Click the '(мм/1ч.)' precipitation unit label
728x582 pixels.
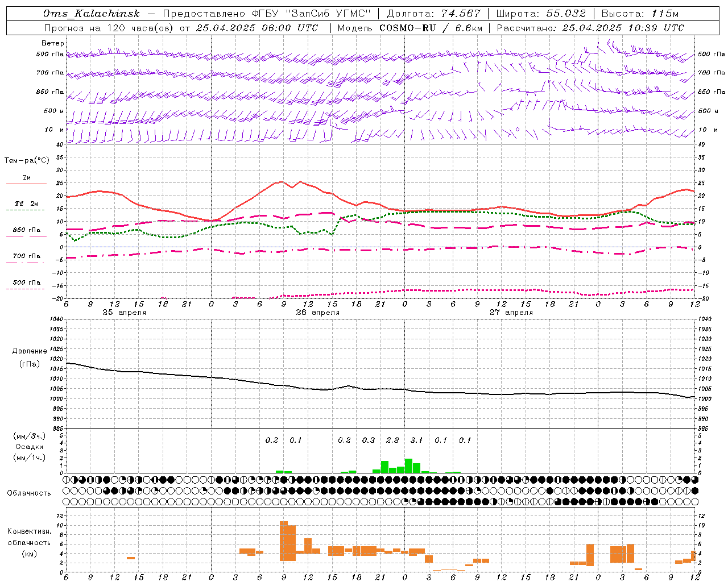pyautogui.click(x=30, y=458)
